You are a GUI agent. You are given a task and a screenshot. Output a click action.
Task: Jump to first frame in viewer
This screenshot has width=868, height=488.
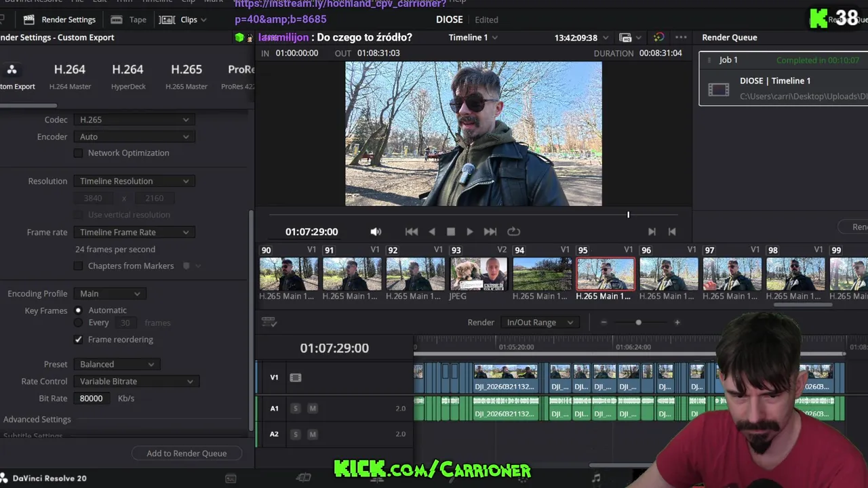pos(412,232)
